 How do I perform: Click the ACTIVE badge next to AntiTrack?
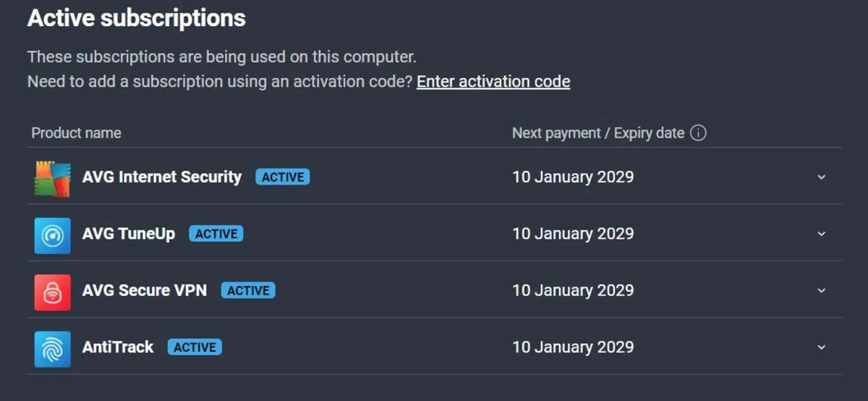pyautogui.click(x=195, y=347)
